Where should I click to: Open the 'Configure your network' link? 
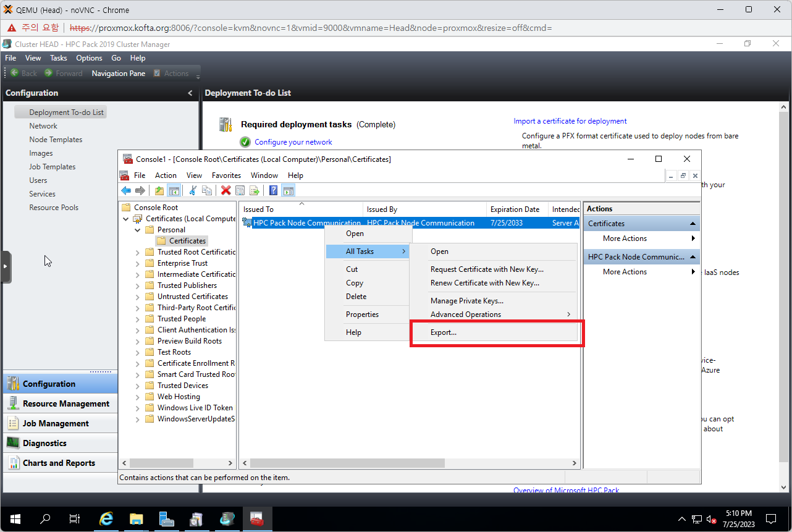[x=293, y=142]
